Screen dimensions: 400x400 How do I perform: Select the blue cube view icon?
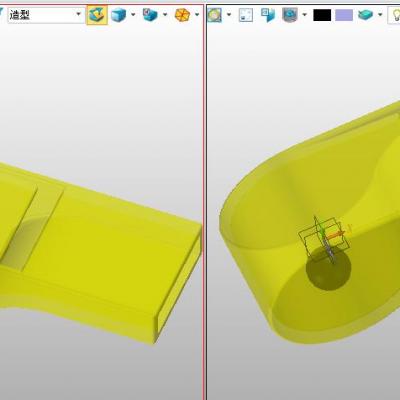coord(118,15)
